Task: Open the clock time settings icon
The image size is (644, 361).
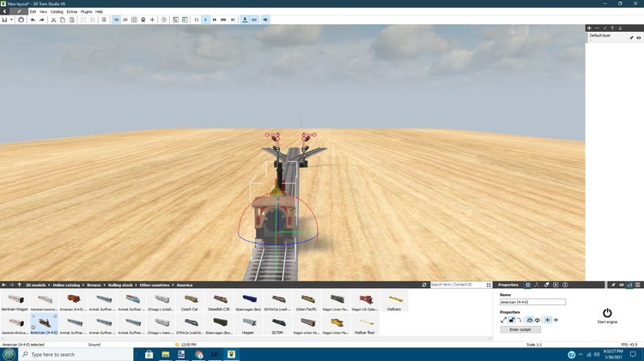Action: (x=164, y=20)
